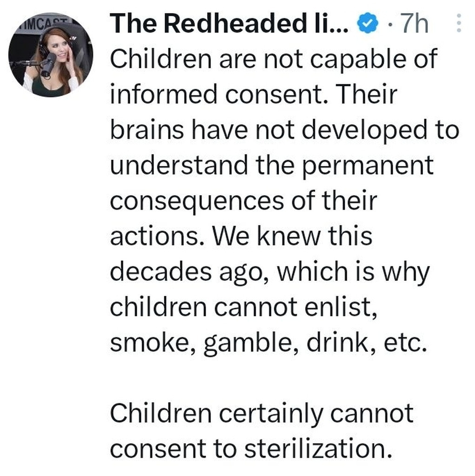475x476 pixels.
Task: Click the line 'brains have not developed to'
Action: (x=284, y=130)
